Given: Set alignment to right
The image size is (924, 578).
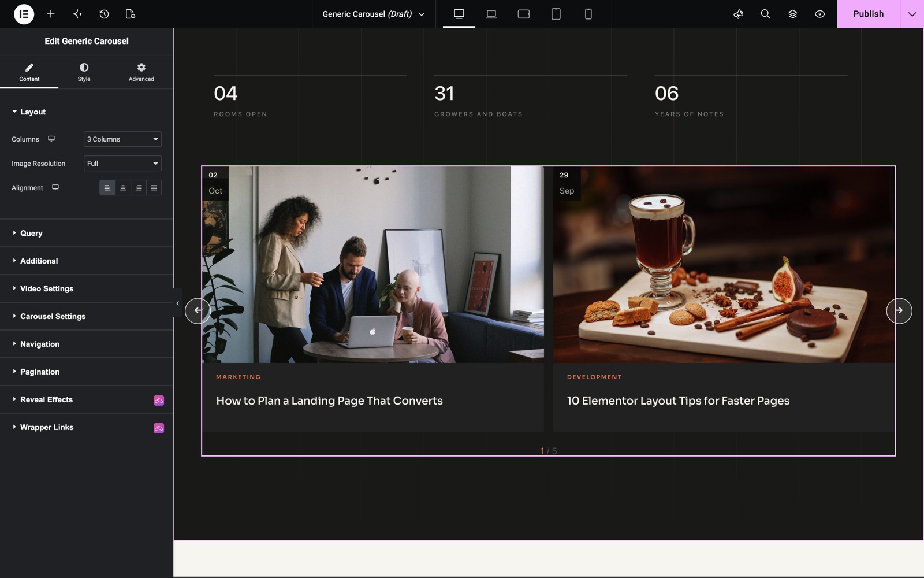Looking at the screenshot, I should click(139, 188).
